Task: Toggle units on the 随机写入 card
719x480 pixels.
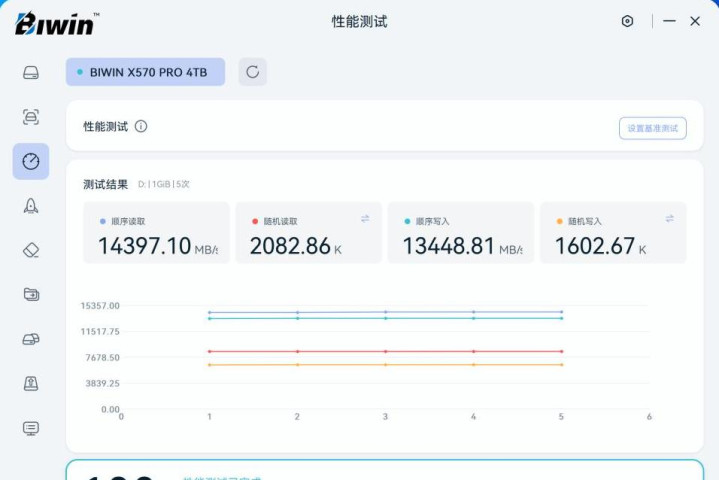Action: (x=669, y=218)
